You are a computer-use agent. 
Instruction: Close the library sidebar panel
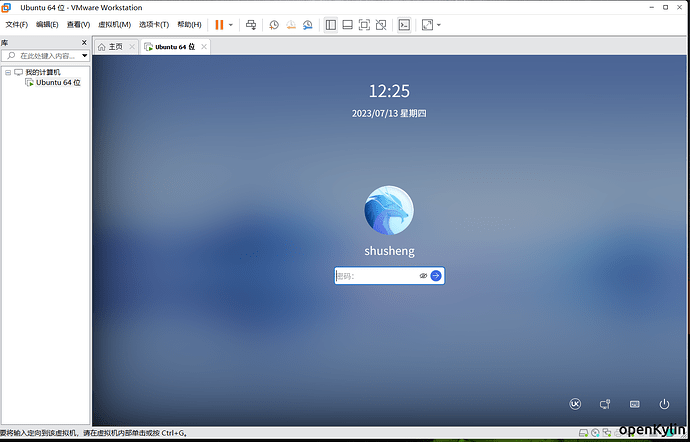84,43
